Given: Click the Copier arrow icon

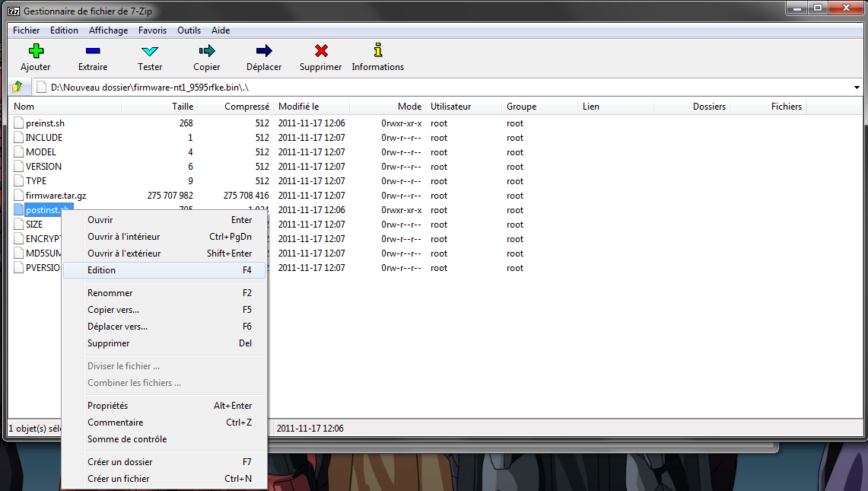Looking at the screenshot, I should (x=207, y=51).
